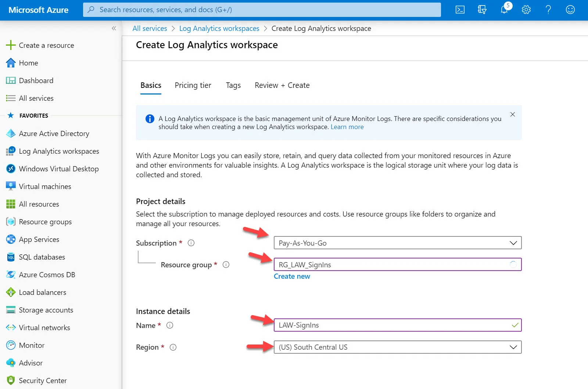
Task: Click the Dashboard icon in the sidebar
Action: coord(11,81)
